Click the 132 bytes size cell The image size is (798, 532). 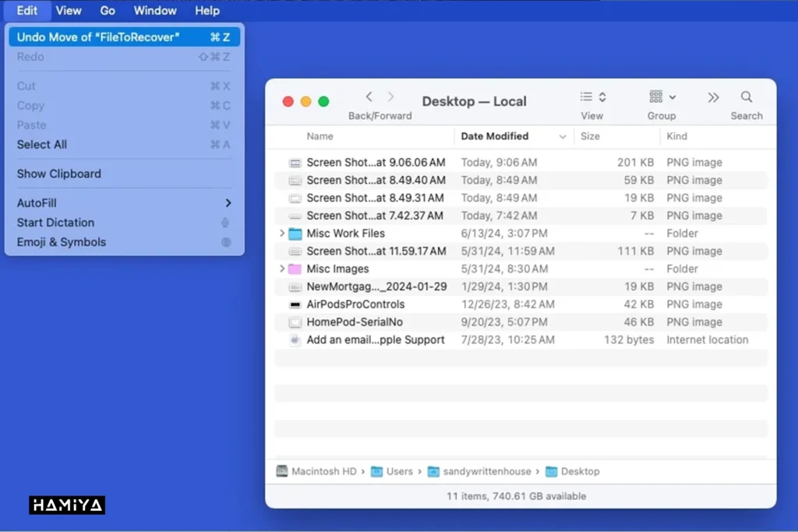click(629, 340)
